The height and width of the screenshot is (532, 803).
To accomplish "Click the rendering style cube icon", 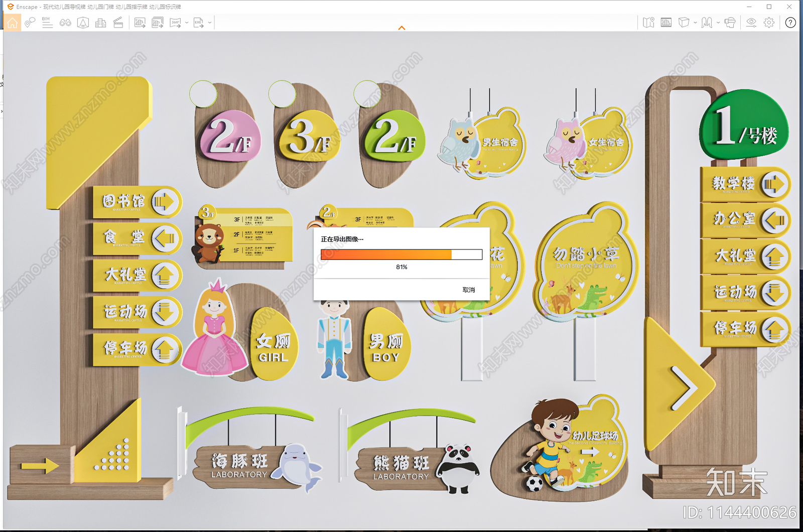I will point(684,23).
